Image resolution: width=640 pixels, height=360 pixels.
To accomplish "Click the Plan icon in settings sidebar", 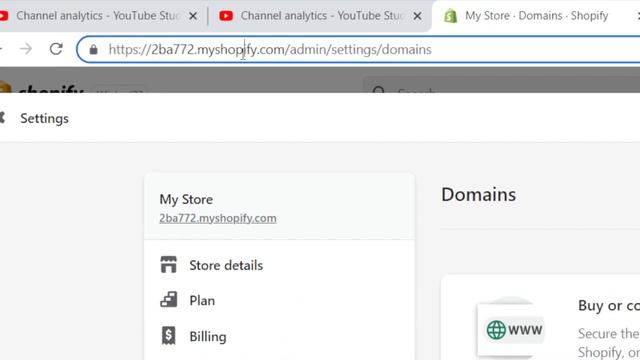I will point(169,300).
